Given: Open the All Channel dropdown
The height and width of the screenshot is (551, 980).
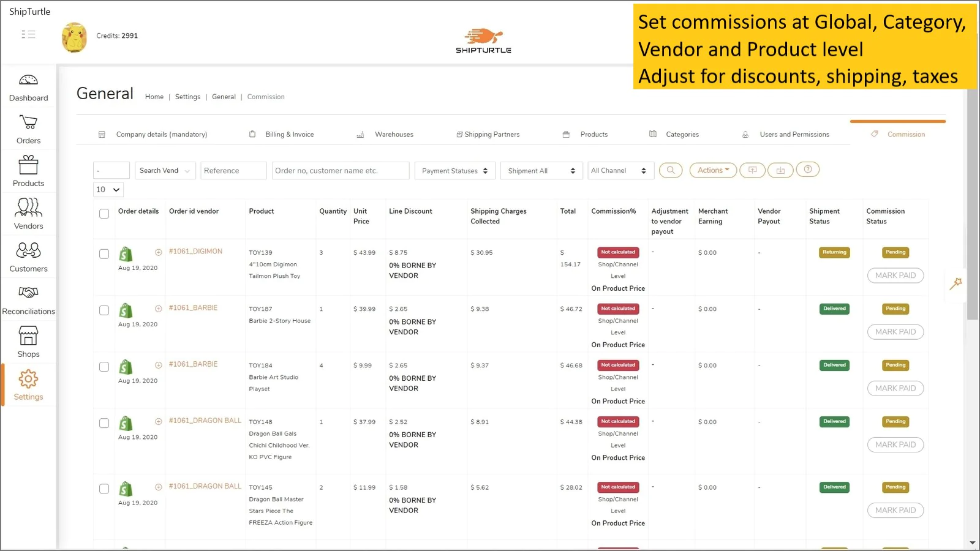Looking at the screenshot, I should click(x=620, y=171).
